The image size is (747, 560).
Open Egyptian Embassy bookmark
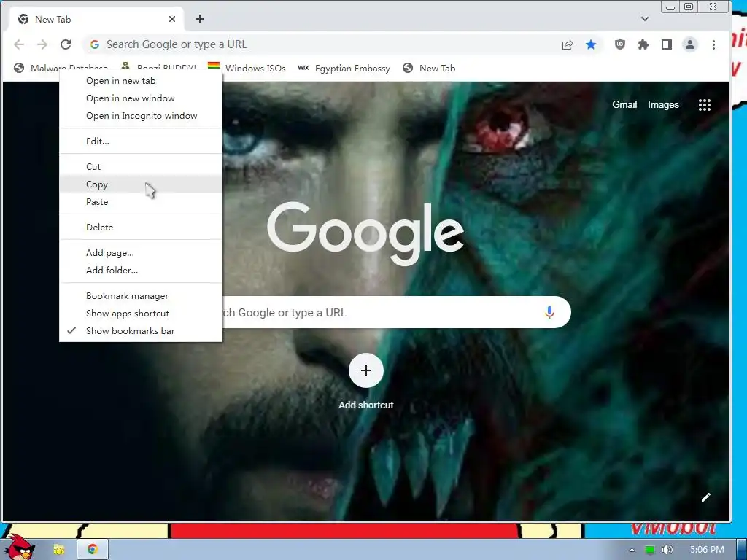[344, 68]
